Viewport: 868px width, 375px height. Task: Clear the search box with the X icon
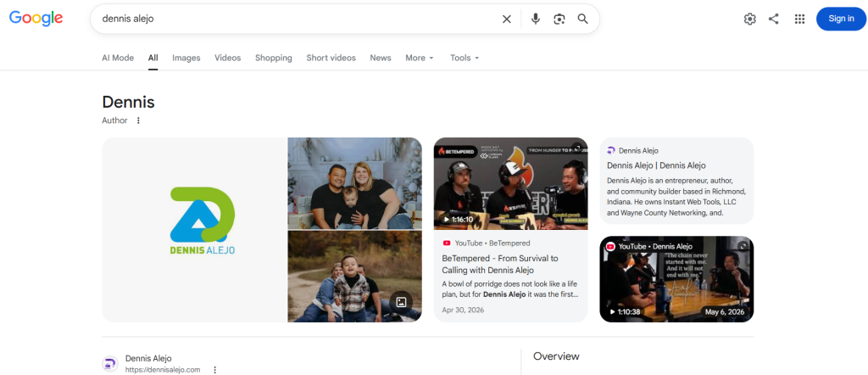click(x=507, y=19)
